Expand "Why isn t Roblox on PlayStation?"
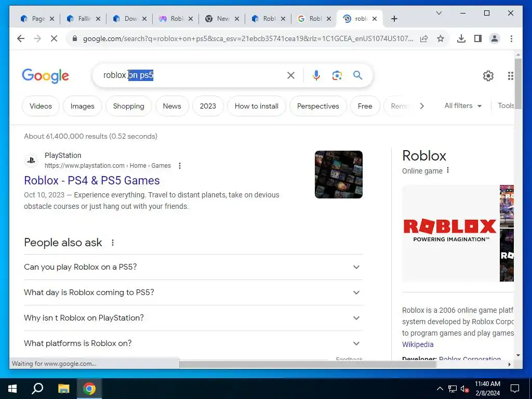The width and height of the screenshot is (532, 399). tap(193, 318)
